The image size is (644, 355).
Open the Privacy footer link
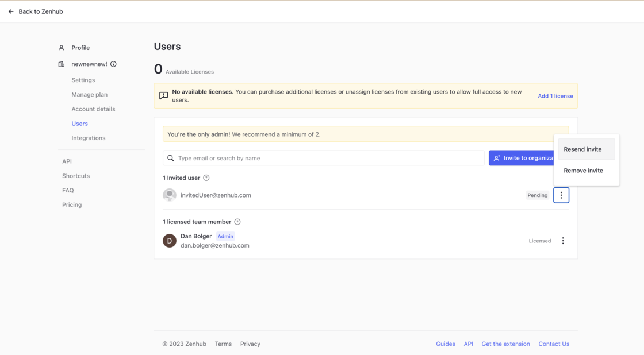tap(250, 344)
